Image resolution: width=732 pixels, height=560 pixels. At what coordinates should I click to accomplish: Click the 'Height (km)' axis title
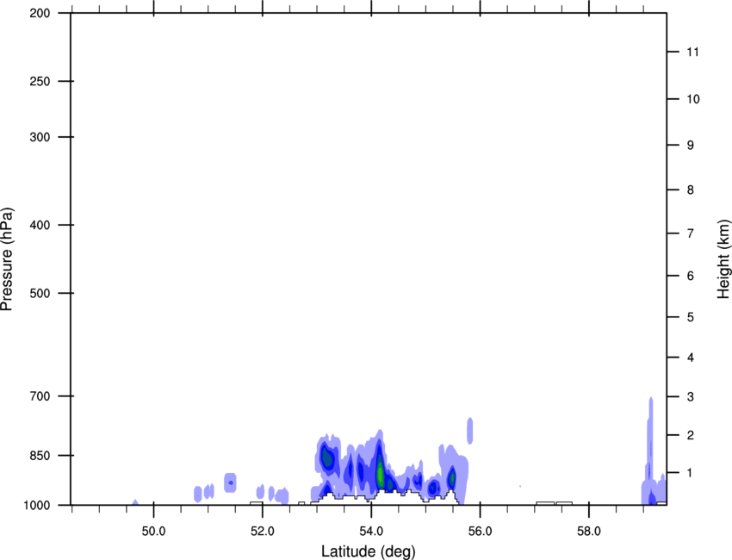(723, 259)
